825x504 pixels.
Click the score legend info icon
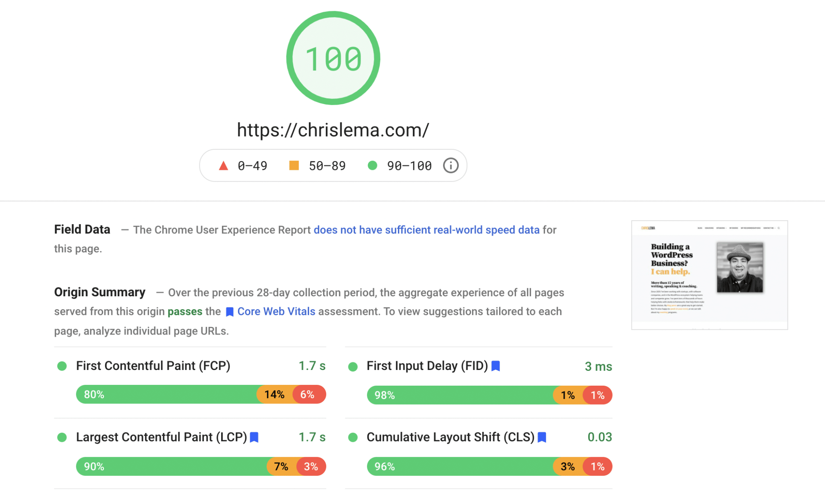450,165
